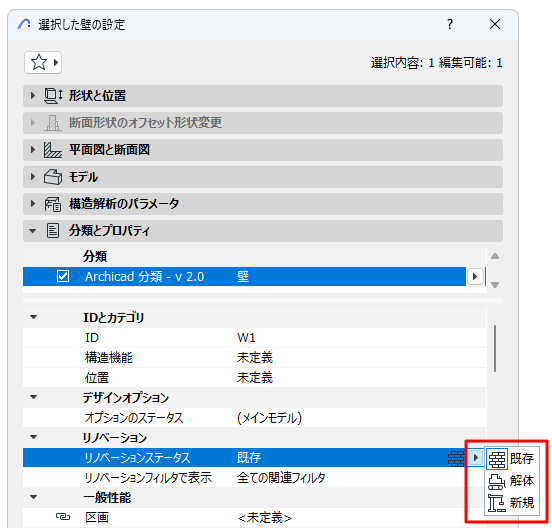The width and height of the screenshot is (552, 528).
Task: Expand the 平面図と断面図 panel
Action: tap(33, 150)
